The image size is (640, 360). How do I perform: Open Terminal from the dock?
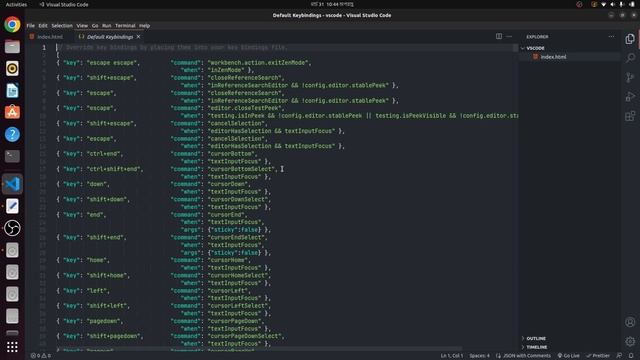coord(12,156)
